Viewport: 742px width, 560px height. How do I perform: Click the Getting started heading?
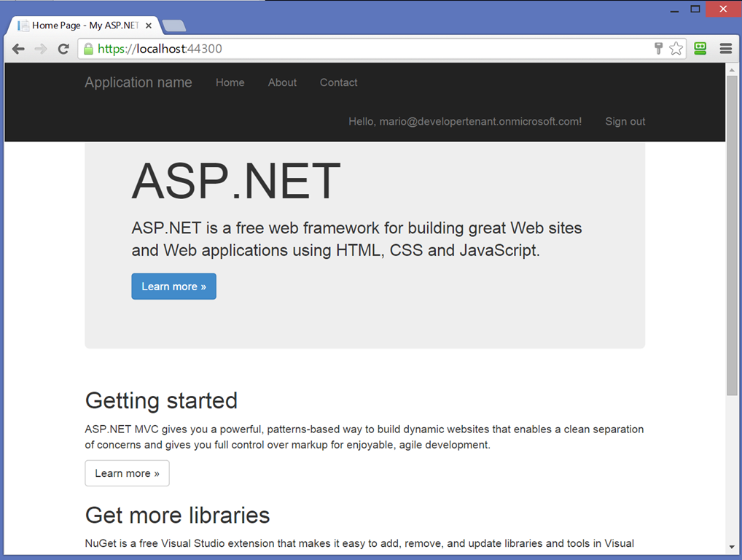[161, 401]
